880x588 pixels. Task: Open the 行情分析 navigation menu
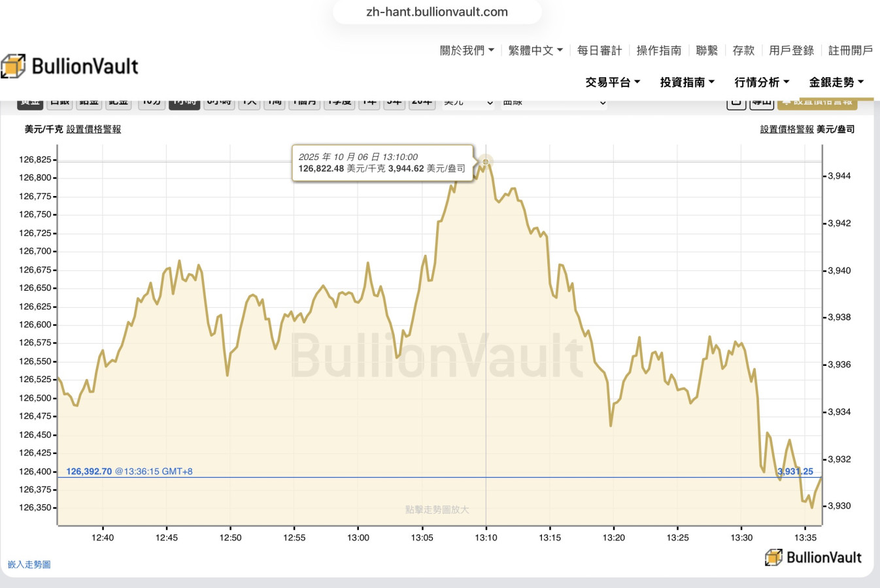762,82
